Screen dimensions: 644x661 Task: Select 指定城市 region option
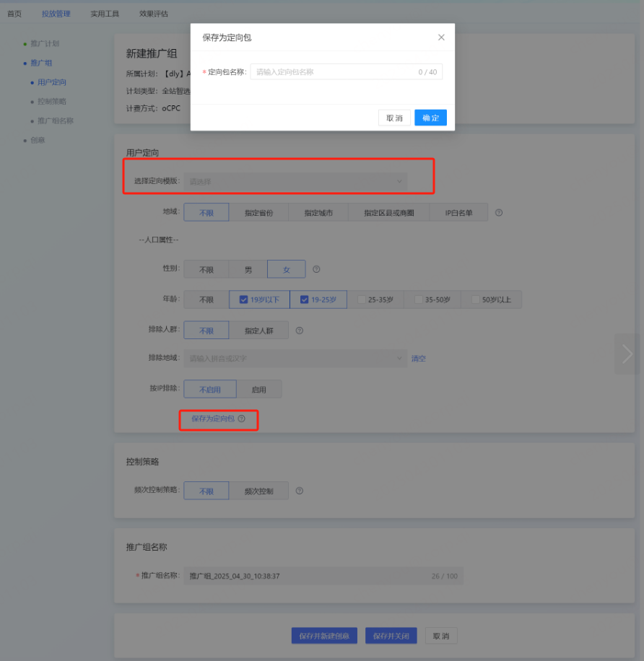(x=318, y=212)
